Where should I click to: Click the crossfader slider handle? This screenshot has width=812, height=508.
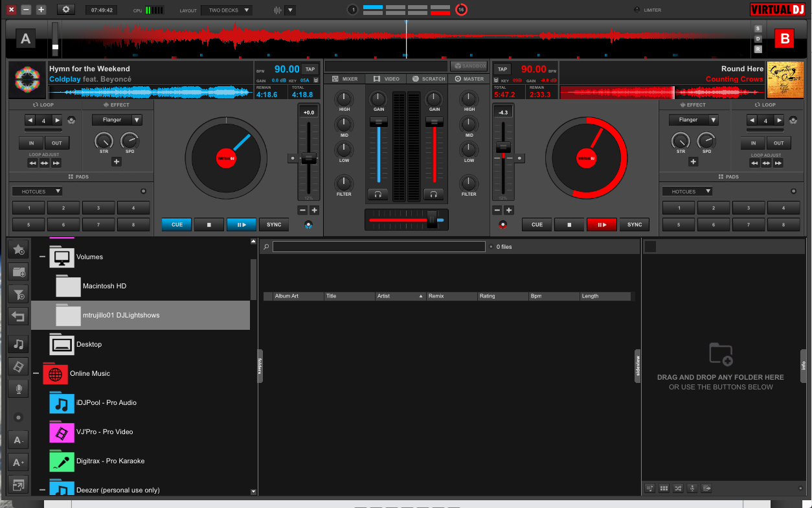pos(432,220)
